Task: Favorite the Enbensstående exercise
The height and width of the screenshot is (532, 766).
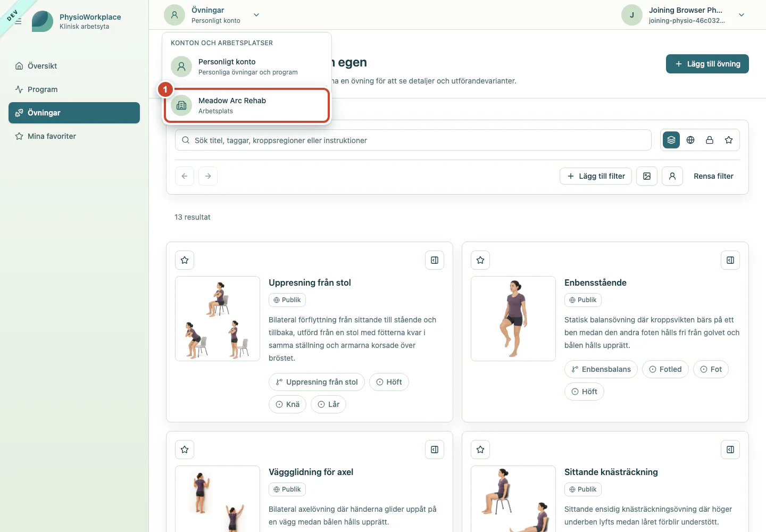Action: (x=480, y=260)
